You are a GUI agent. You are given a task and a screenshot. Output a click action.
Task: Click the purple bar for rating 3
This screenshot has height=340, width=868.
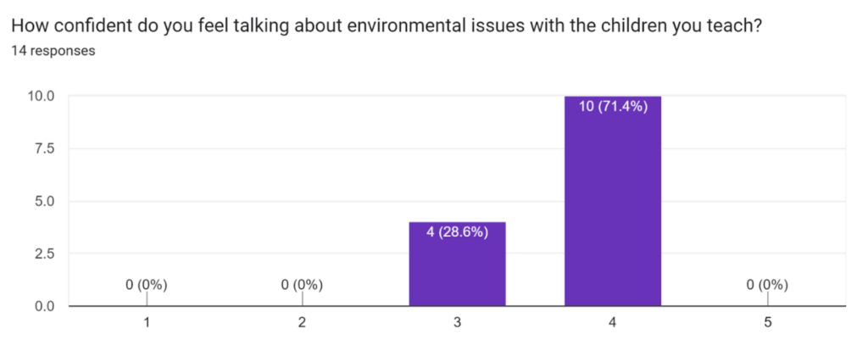457,271
